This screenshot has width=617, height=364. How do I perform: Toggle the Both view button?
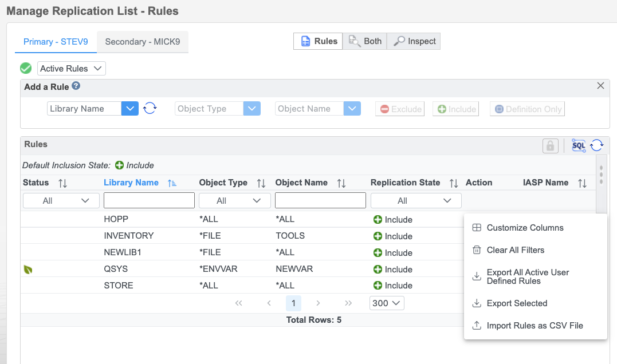pos(365,41)
